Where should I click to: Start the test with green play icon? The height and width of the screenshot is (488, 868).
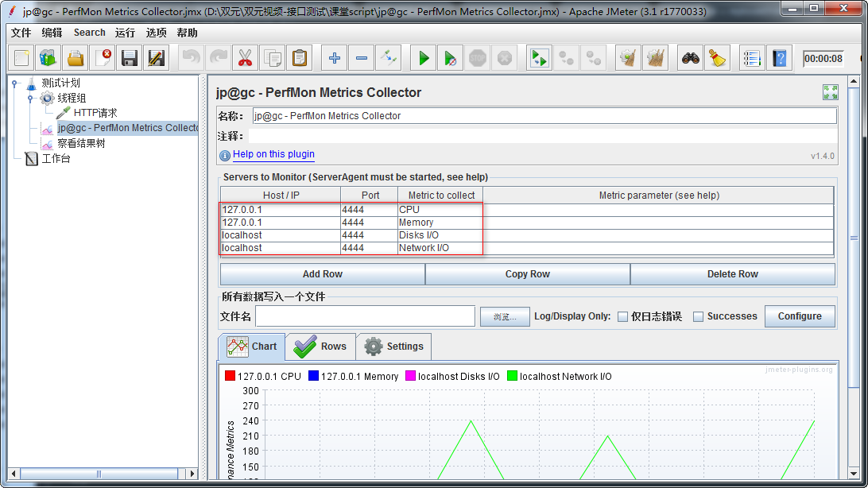[424, 58]
